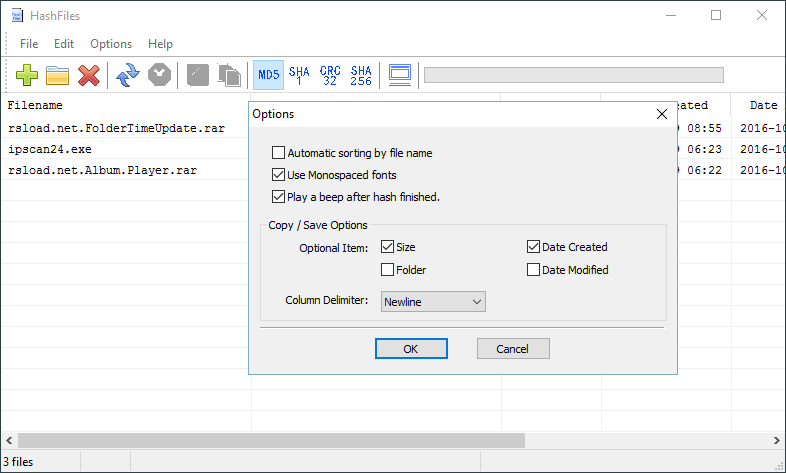Image resolution: width=786 pixels, height=473 pixels.
Task: Click the gray octagon Stop icon
Action: pos(159,75)
